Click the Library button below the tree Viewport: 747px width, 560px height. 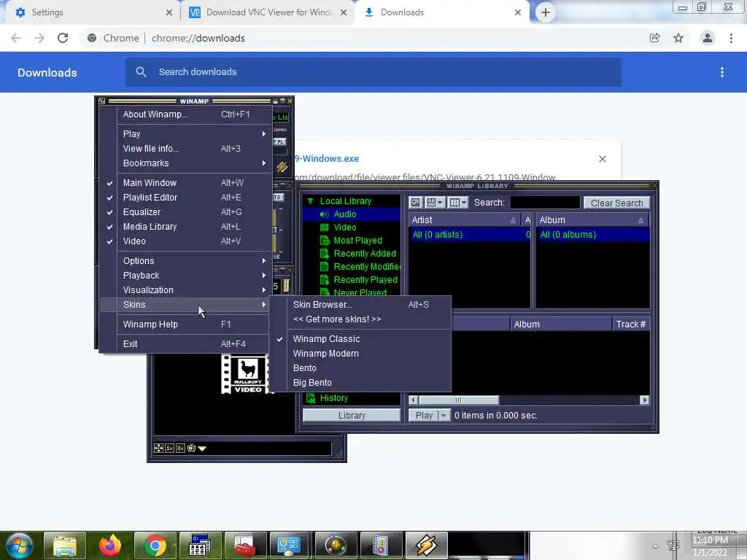click(352, 415)
